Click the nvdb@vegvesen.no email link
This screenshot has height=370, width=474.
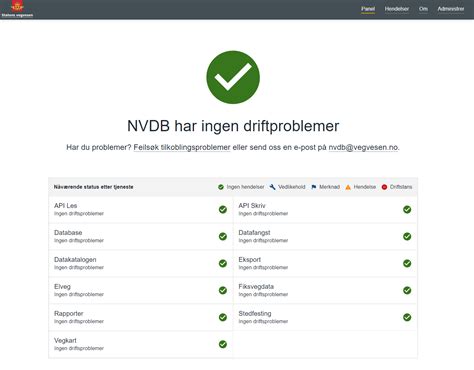(363, 147)
